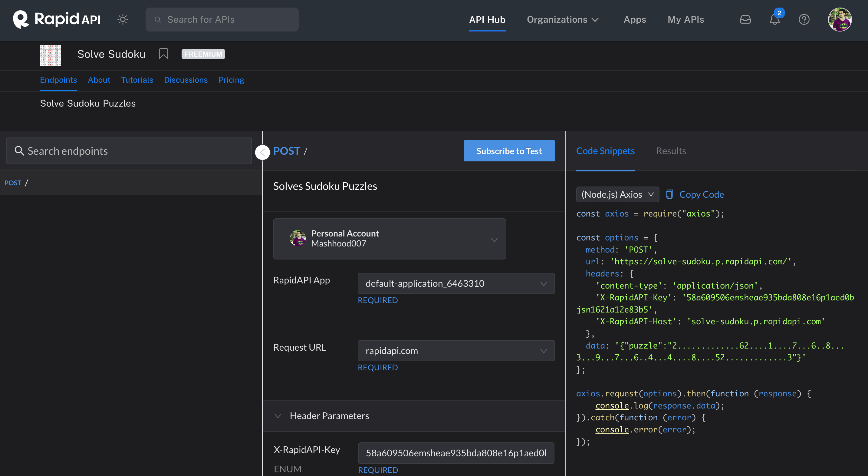This screenshot has height=476, width=868.
Task: Switch to the Discussions tab
Action: [x=186, y=80]
